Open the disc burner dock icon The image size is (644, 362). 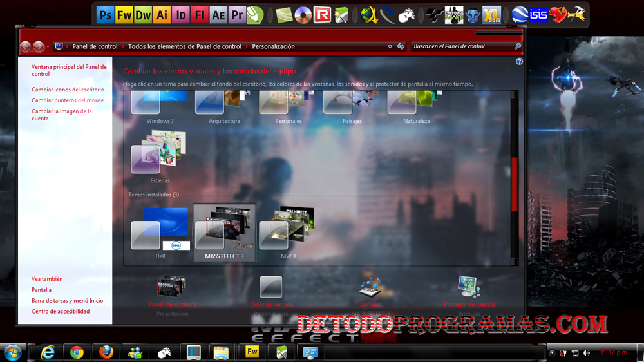coord(303,15)
